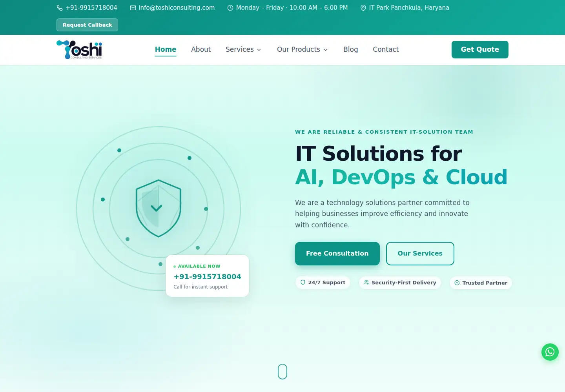Click the Free Consultation button

click(337, 254)
